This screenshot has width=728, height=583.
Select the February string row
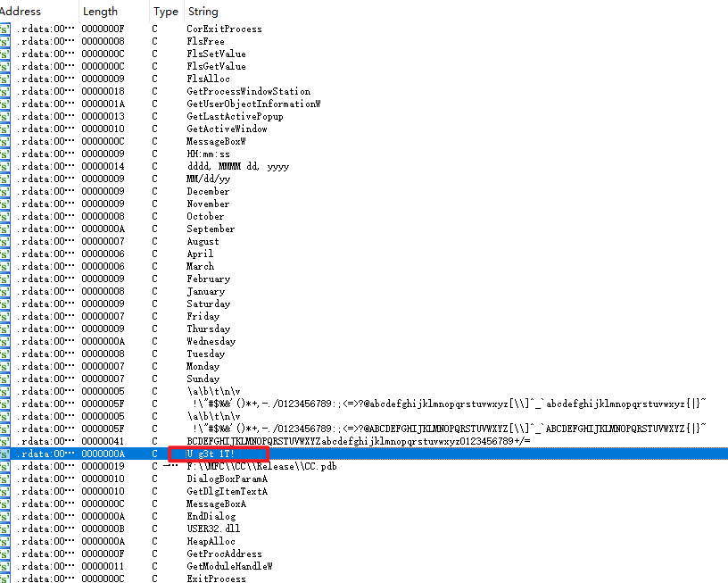pyautogui.click(x=208, y=279)
